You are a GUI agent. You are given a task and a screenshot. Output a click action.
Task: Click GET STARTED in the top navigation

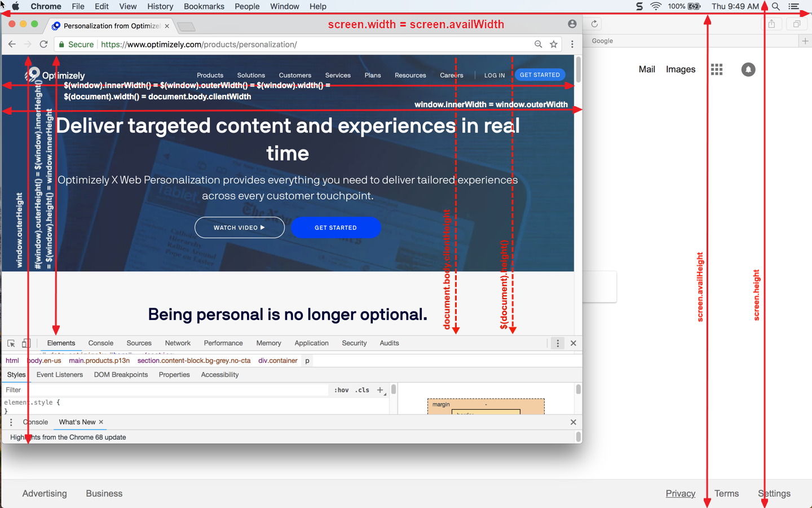click(540, 75)
